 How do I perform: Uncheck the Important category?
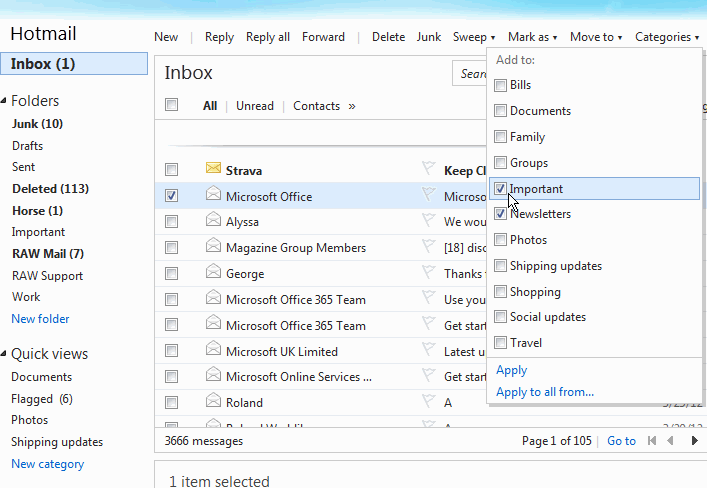[500, 189]
